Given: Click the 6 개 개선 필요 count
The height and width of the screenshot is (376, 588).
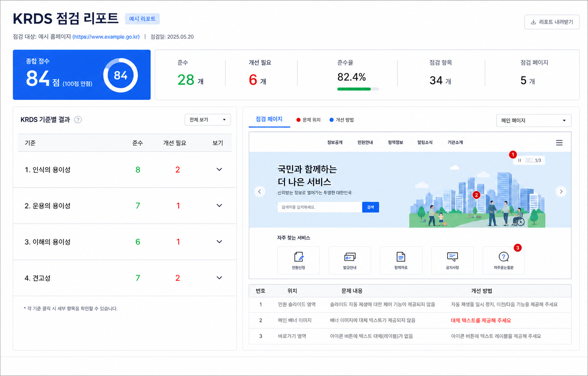Looking at the screenshot, I should [258, 80].
